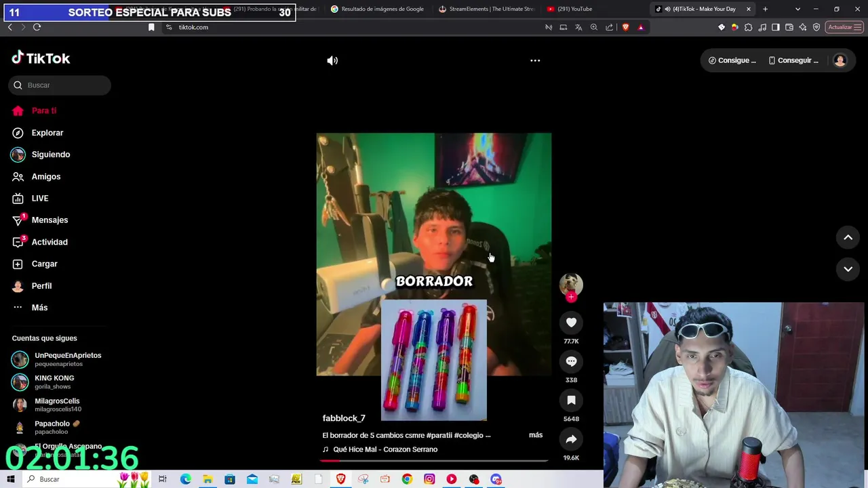
Task: Toggle the browser sidebar panel icon
Action: 776,27
